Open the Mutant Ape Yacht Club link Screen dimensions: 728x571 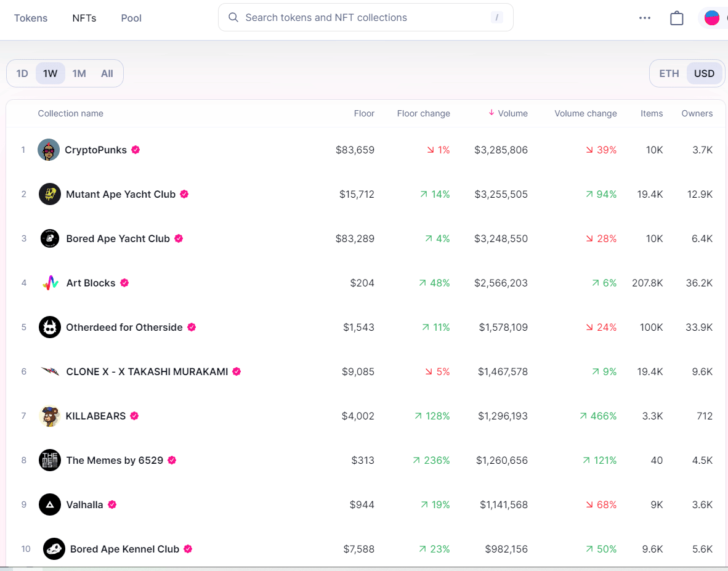121,194
